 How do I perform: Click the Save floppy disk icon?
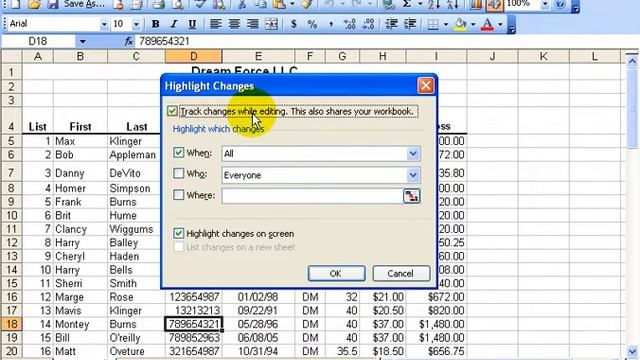[53, 4]
